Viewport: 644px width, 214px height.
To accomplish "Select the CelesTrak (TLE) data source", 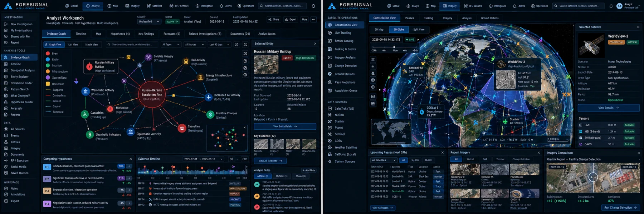I will (344, 109).
